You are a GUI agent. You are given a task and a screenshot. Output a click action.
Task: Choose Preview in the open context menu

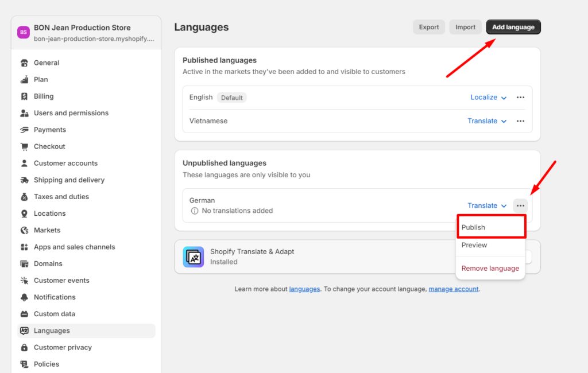click(x=474, y=245)
